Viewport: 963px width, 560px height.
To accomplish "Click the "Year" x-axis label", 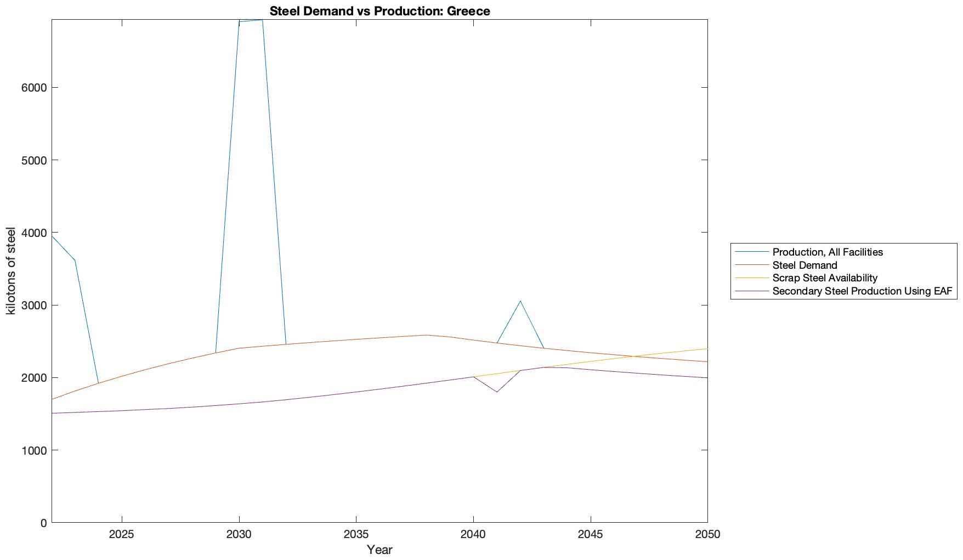I will click(379, 550).
